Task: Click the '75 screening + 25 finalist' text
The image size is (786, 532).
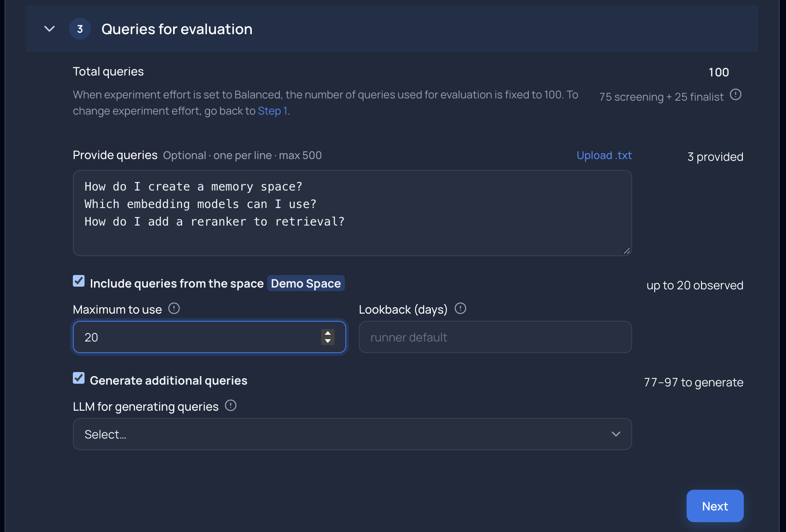Action: tap(661, 97)
